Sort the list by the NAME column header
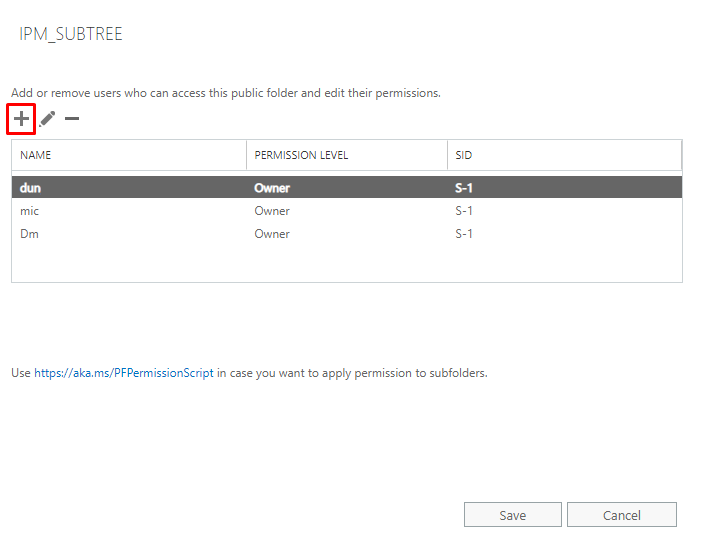 (36, 156)
